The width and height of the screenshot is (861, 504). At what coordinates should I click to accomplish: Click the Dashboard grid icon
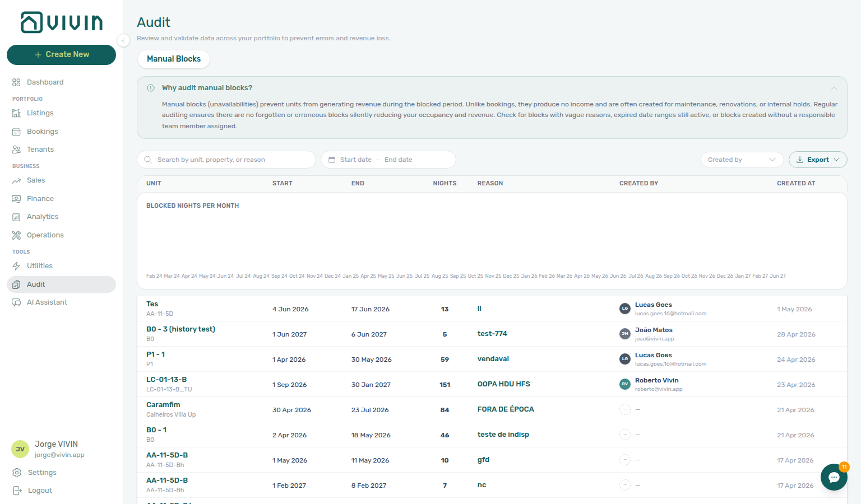coord(16,82)
